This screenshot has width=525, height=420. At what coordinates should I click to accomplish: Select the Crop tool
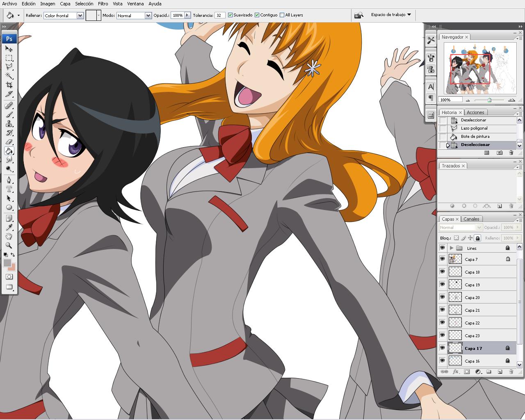click(x=9, y=85)
